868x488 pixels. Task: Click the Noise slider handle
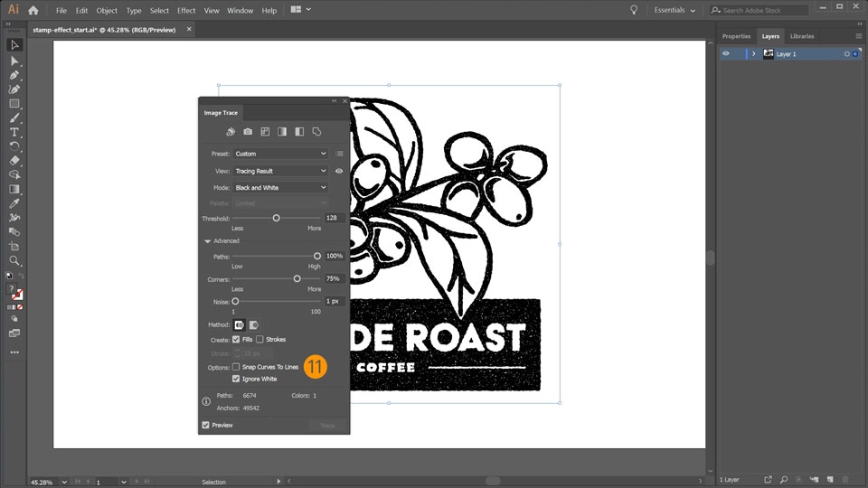pos(235,302)
